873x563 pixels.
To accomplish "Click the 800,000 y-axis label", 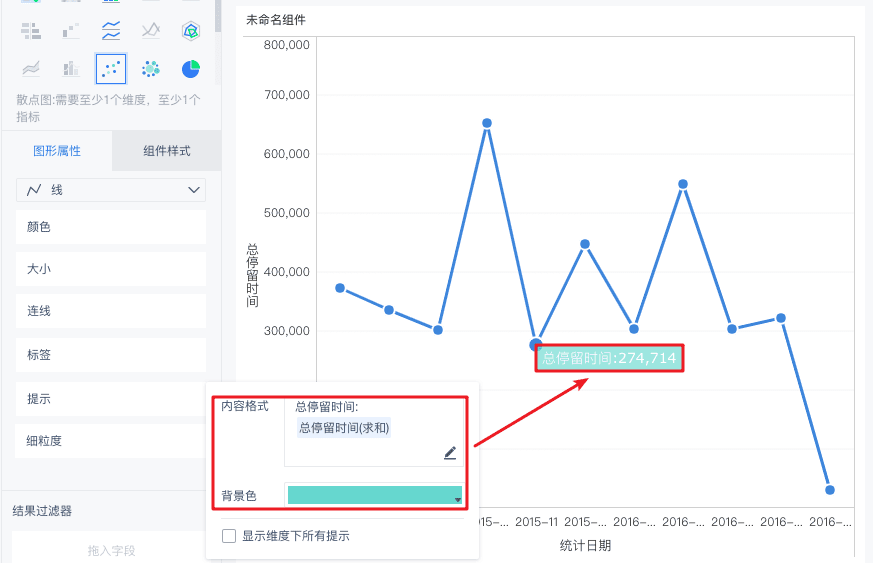I will click(x=286, y=45).
